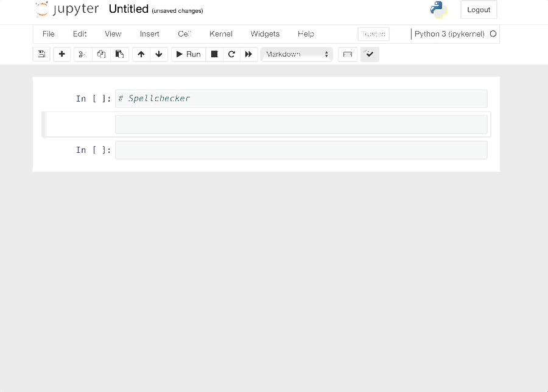The height and width of the screenshot is (392, 548).
Task: Click the Python 3 (ipykernel) kernel name
Action: click(449, 34)
